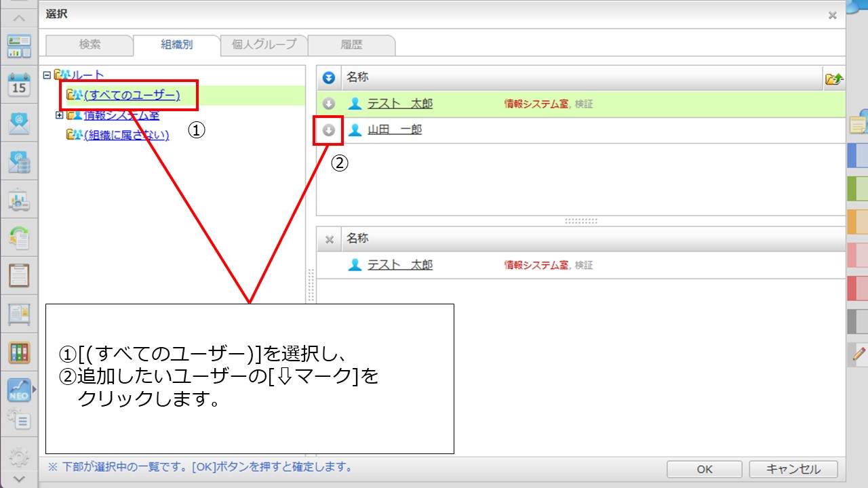Open the clipboard icon in left sidebar

click(x=19, y=276)
